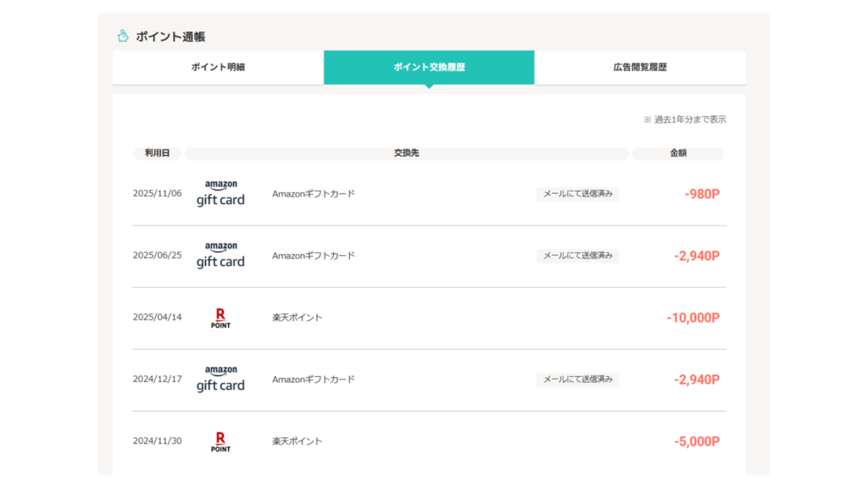Click Rakuten POINT logo dated 2024/11/30

[x=220, y=441]
